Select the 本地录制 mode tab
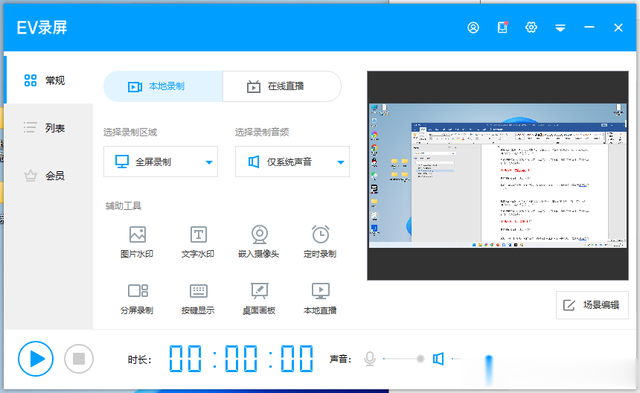Image resolution: width=640 pixels, height=393 pixels. [163, 86]
